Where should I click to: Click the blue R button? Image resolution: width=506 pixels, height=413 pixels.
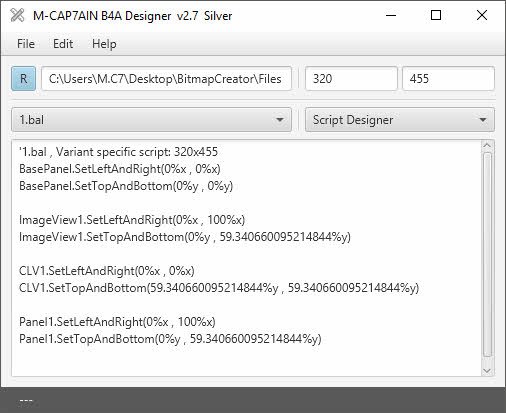point(23,79)
